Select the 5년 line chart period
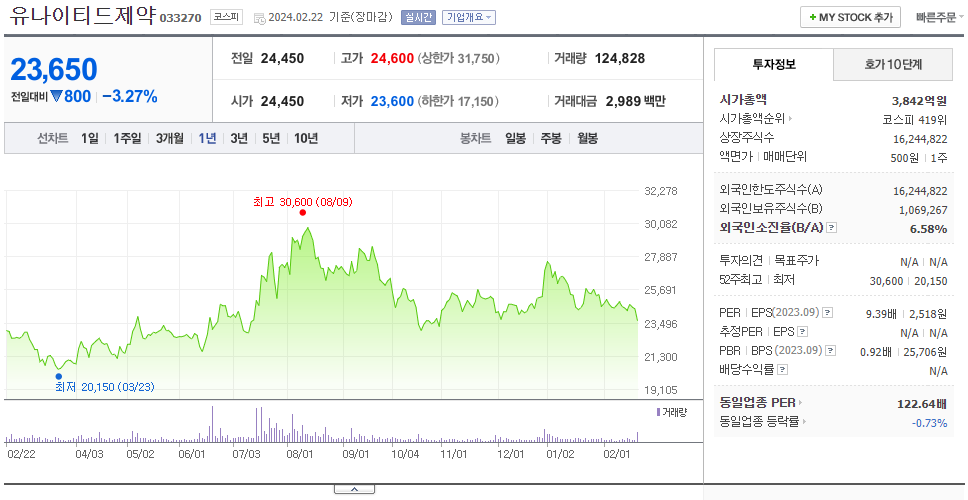The height and width of the screenshot is (500, 968). tap(271, 138)
